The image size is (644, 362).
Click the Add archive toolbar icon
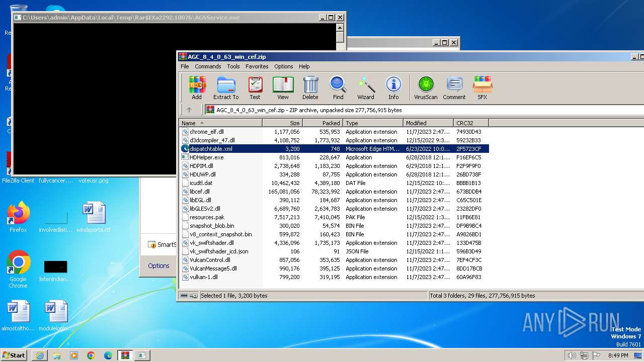[197, 87]
